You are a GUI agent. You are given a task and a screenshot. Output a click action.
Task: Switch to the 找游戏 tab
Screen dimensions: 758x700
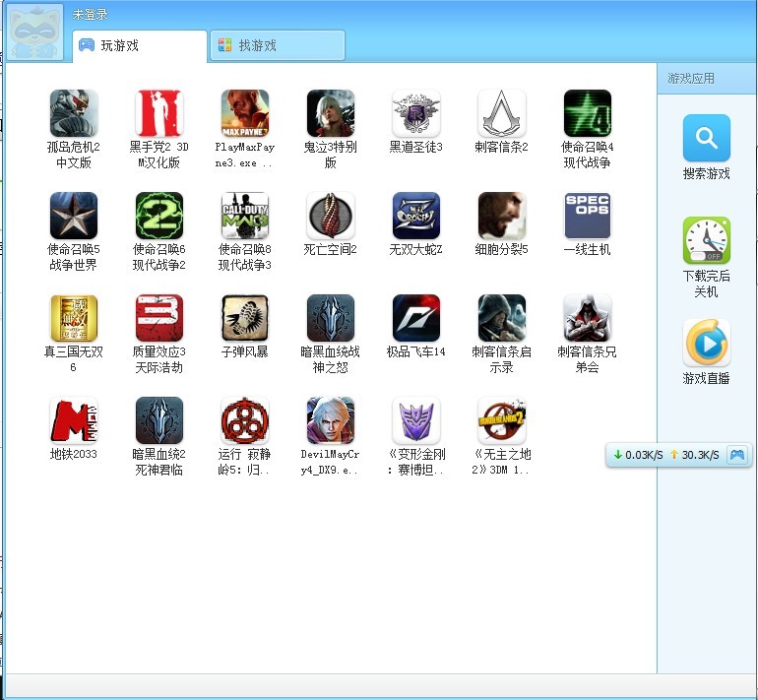[x=278, y=45]
